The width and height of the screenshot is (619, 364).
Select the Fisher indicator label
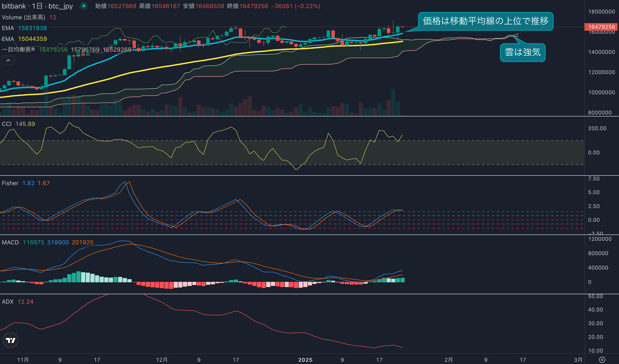tap(10, 183)
